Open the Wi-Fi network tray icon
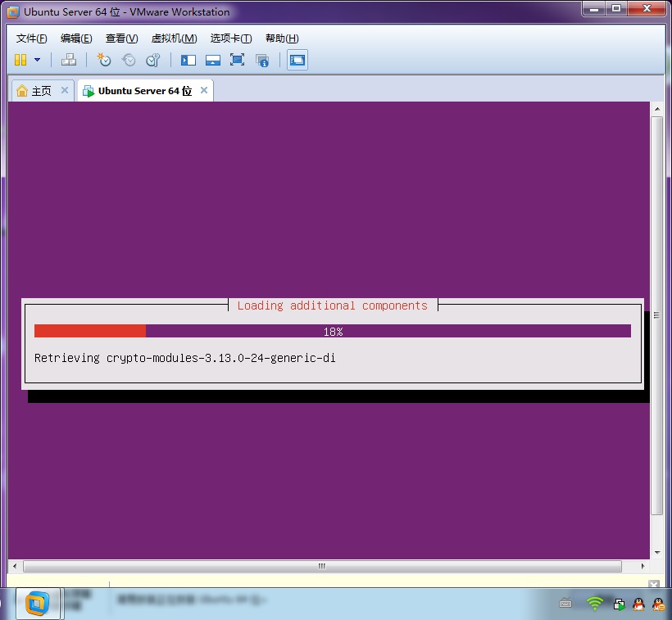This screenshot has width=672, height=620. (x=595, y=604)
